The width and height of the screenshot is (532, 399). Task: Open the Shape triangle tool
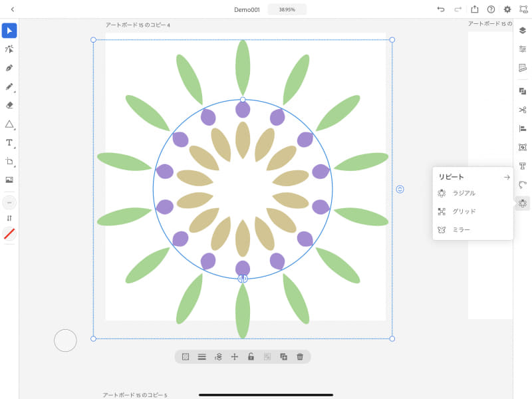tap(9, 124)
